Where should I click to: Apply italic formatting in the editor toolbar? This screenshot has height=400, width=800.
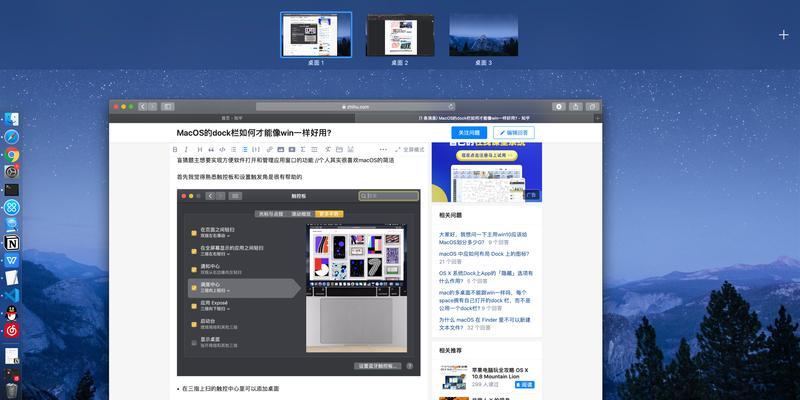point(186,149)
